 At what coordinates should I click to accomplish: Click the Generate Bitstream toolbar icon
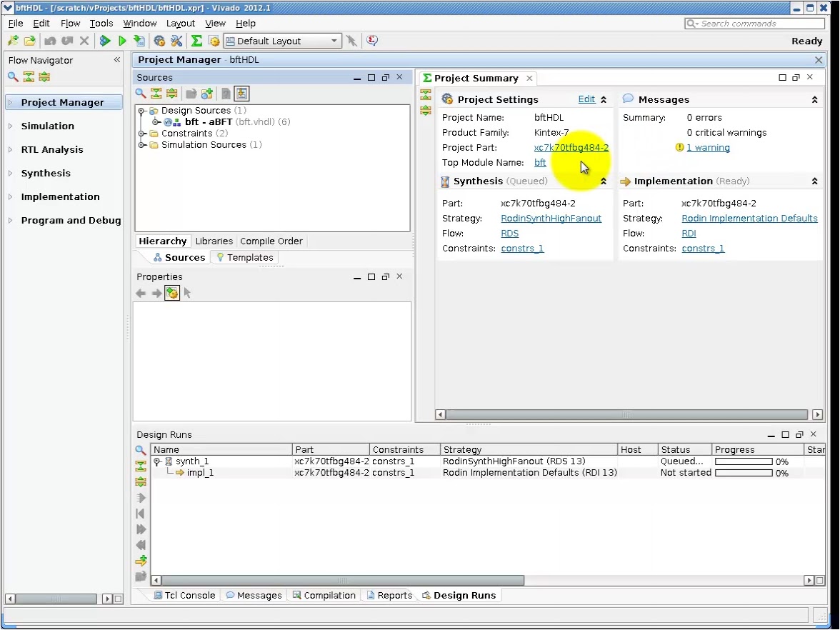[139, 41]
